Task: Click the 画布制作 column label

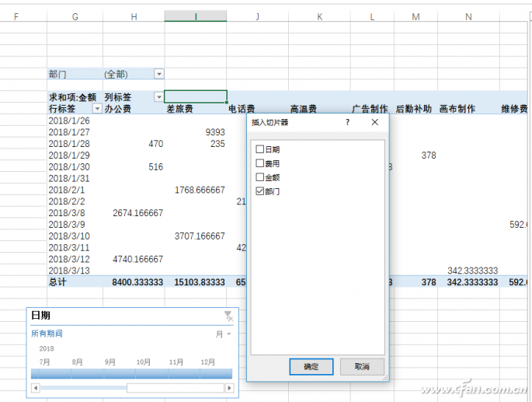Action: click(x=457, y=109)
